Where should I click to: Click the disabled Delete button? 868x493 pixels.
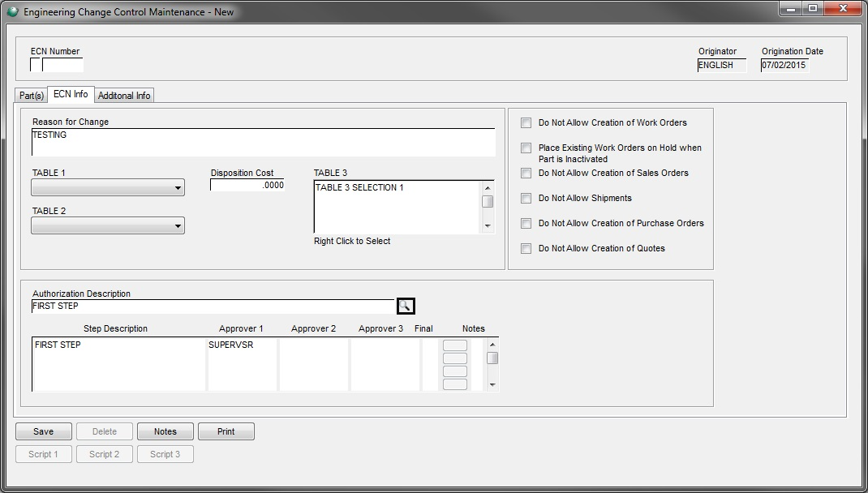[x=105, y=431]
